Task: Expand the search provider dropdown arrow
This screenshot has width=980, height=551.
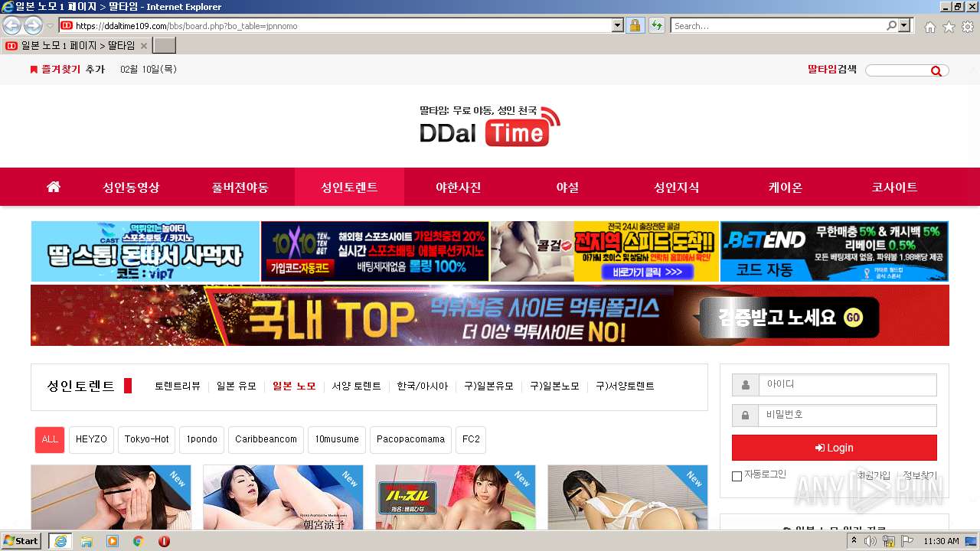Action: pos(904,25)
